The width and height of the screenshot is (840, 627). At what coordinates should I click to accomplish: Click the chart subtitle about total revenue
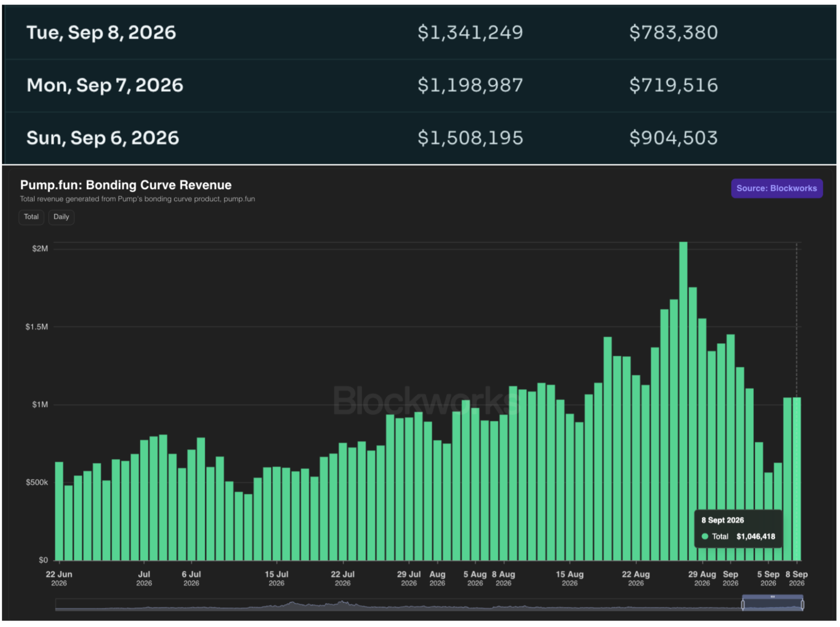(137, 199)
